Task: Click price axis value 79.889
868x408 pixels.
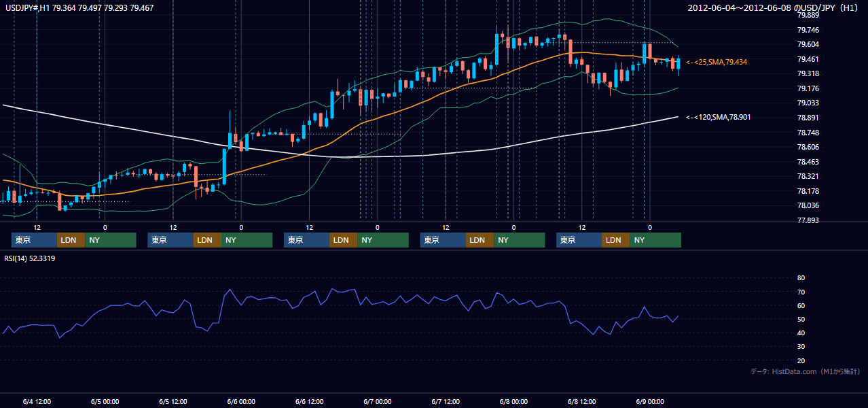Action: pyautogui.click(x=807, y=16)
